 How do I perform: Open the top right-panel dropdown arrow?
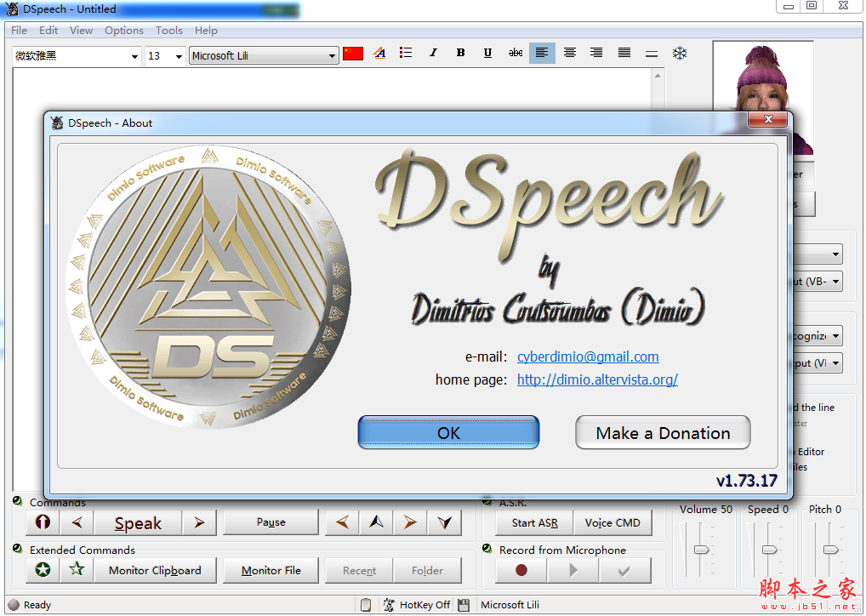click(835, 254)
